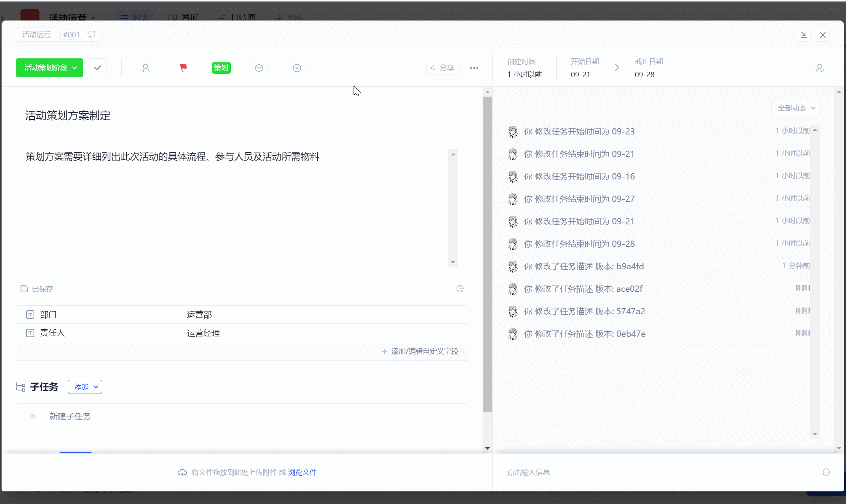Viewport: 846px width, 504px height.
Task: Open the 活动策划阶段 status dropdown
Action: click(49, 68)
